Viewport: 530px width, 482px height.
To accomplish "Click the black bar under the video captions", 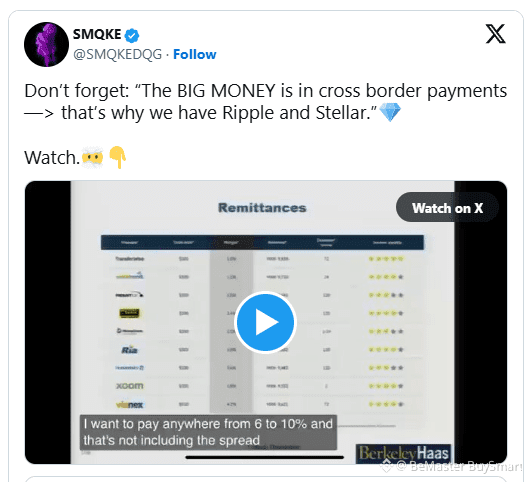I will (x=265, y=457).
